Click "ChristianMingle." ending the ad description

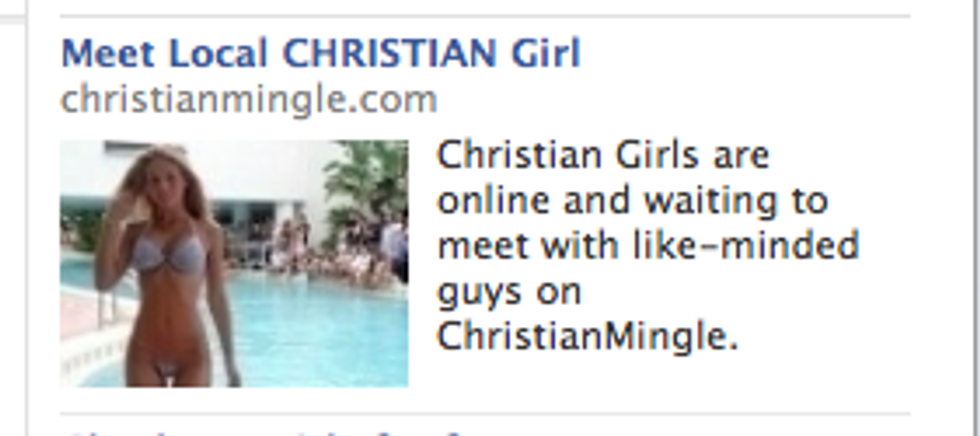click(x=588, y=338)
